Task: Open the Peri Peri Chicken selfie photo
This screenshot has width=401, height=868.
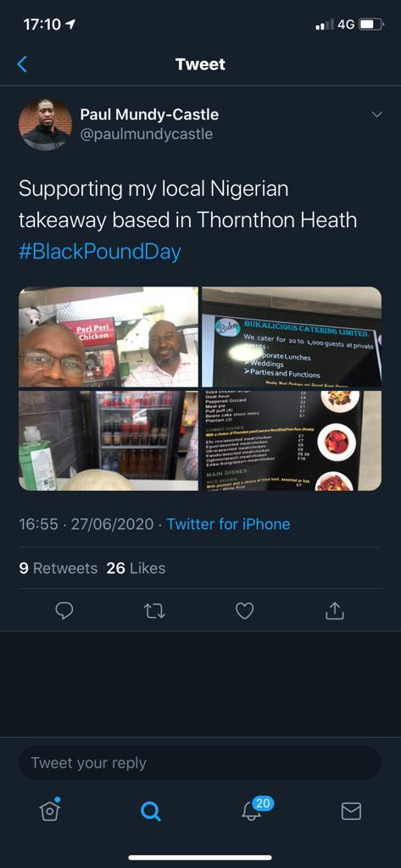Action: (109, 337)
